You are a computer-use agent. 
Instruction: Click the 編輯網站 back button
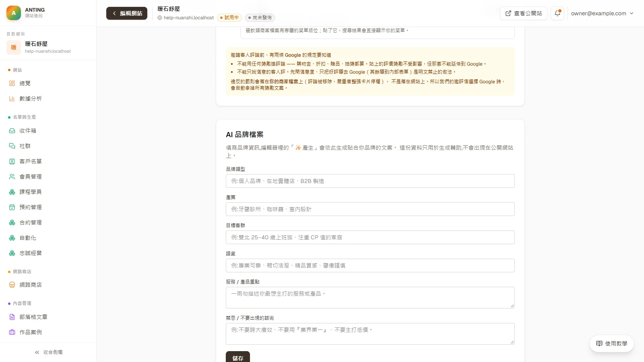coord(127,13)
